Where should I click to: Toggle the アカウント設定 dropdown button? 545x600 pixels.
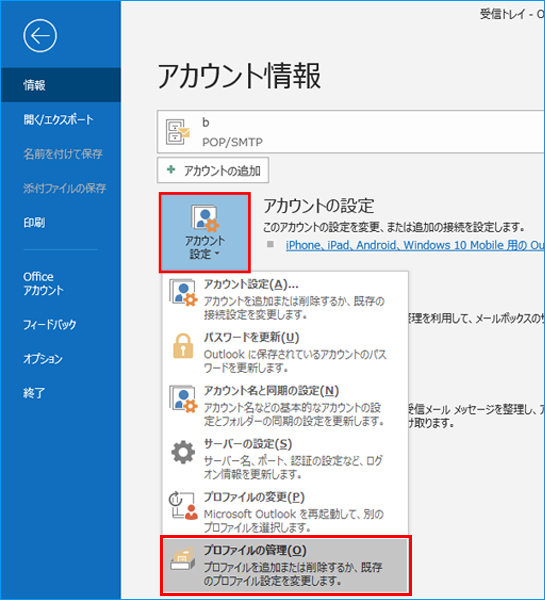click(205, 233)
